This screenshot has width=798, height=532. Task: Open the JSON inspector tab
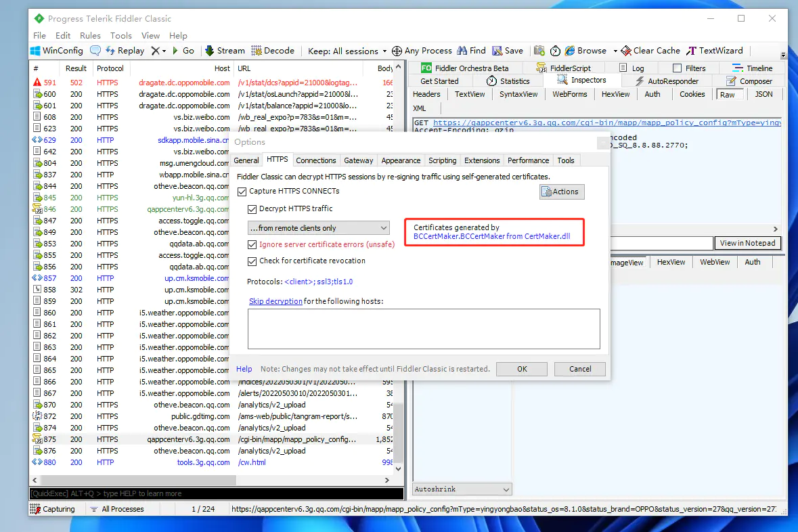click(763, 94)
